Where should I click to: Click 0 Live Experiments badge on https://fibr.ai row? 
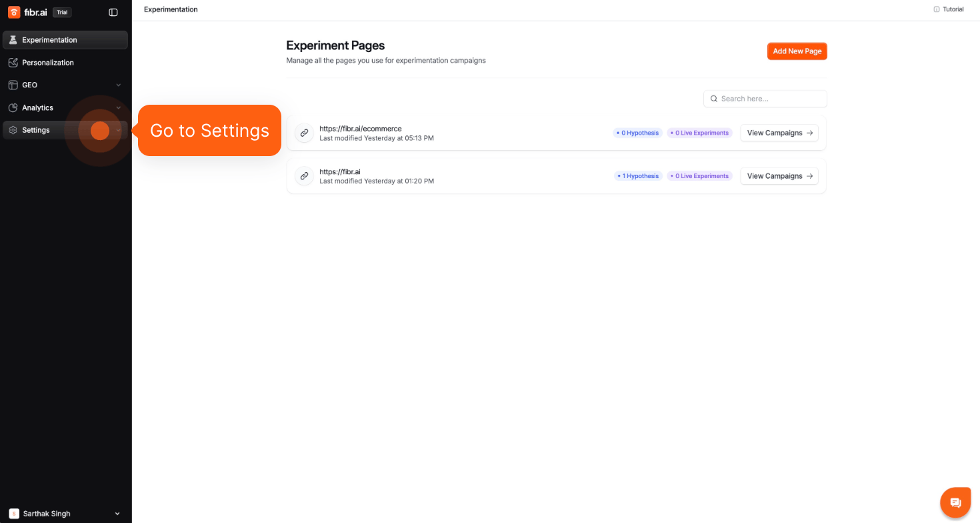pyautogui.click(x=699, y=176)
